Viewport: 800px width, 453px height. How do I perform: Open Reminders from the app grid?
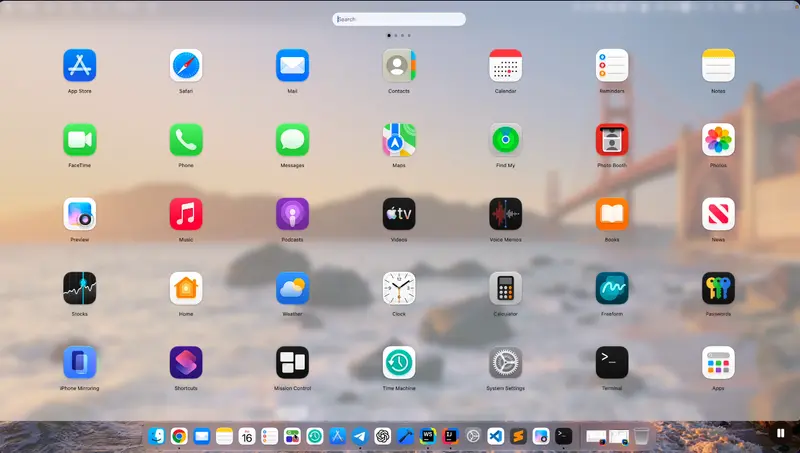[612, 65]
